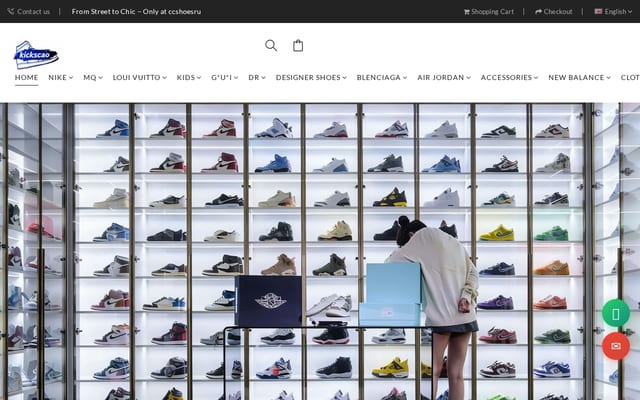Click the flag icon beside English
This screenshot has width=640, height=400.
[x=598, y=11]
